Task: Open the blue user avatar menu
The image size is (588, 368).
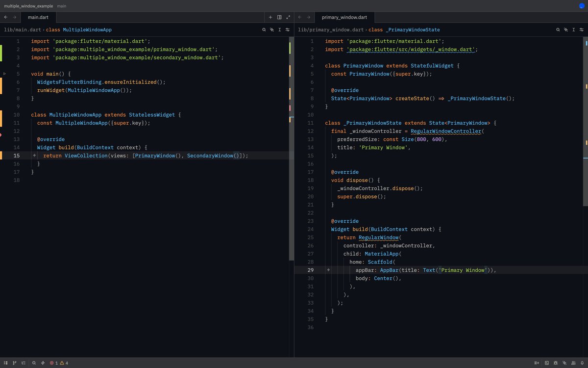Action: coord(582,6)
